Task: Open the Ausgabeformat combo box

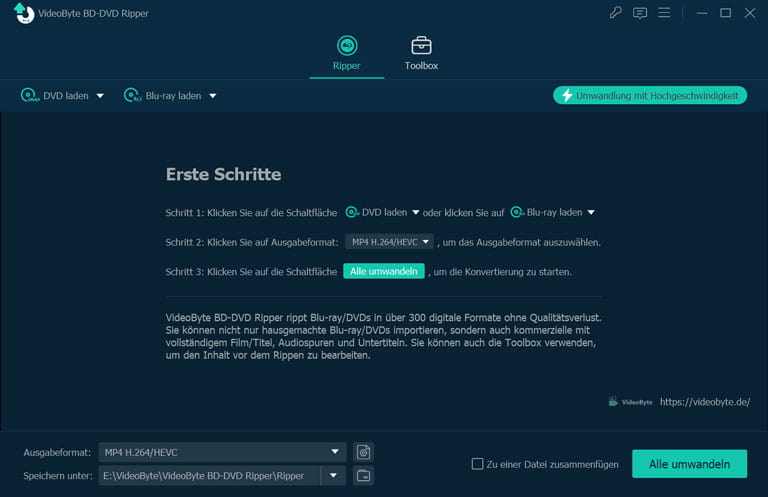Action: tap(222, 452)
